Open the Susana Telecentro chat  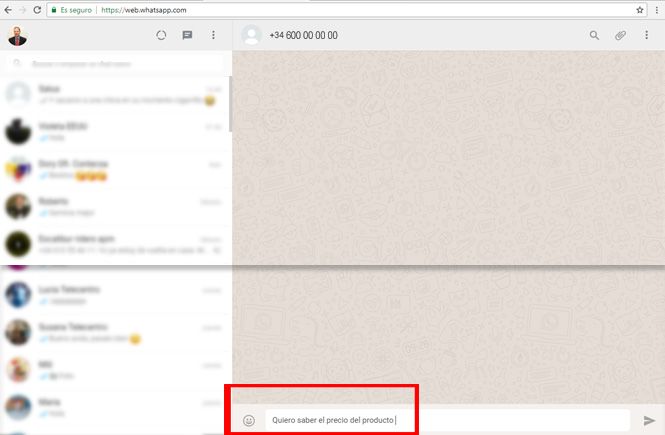115,332
